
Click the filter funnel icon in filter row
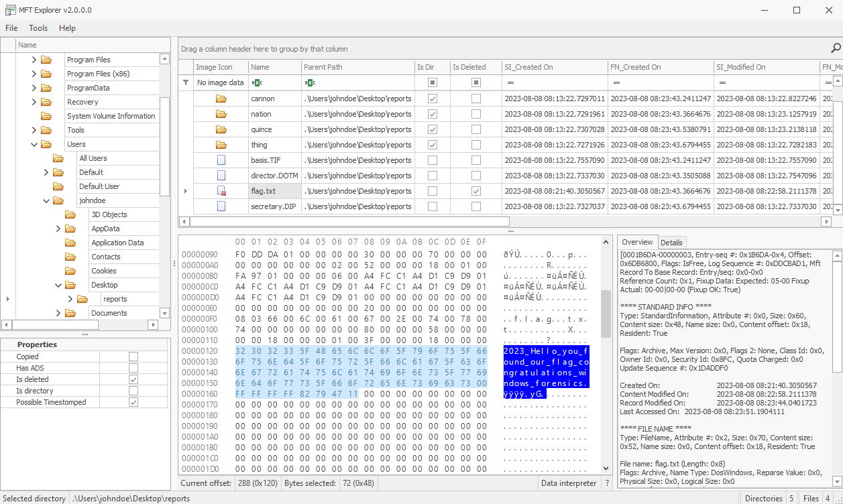pyautogui.click(x=186, y=82)
